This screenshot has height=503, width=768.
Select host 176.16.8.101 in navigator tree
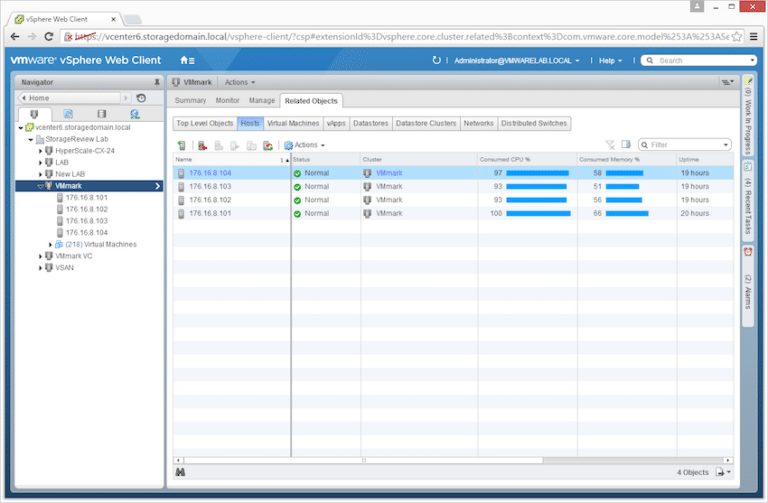click(87, 198)
